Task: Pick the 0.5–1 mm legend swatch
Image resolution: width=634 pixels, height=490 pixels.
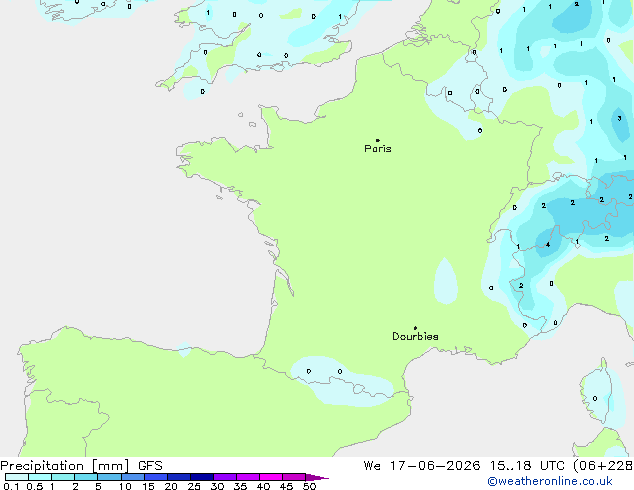Action: [40, 477]
